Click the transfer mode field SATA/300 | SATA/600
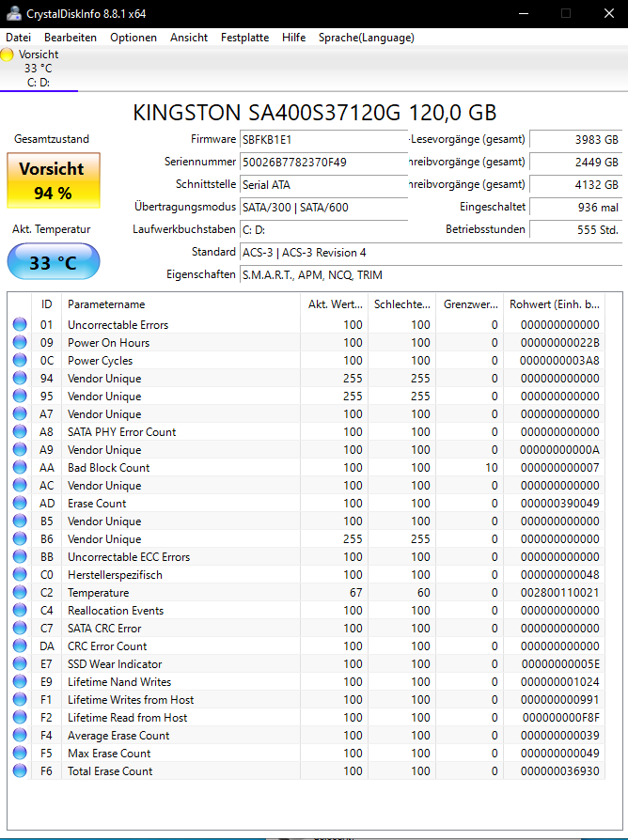The width and height of the screenshot is (628, 840). tap(323, 208)
